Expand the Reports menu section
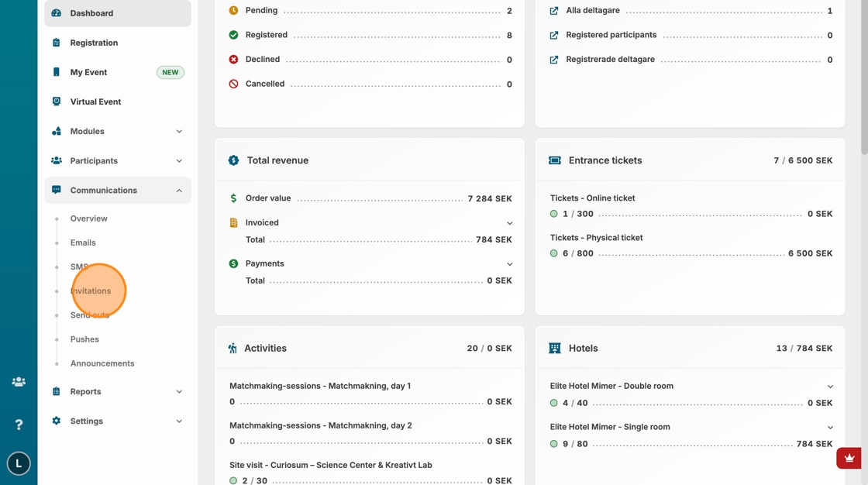 tap(179, 392)
